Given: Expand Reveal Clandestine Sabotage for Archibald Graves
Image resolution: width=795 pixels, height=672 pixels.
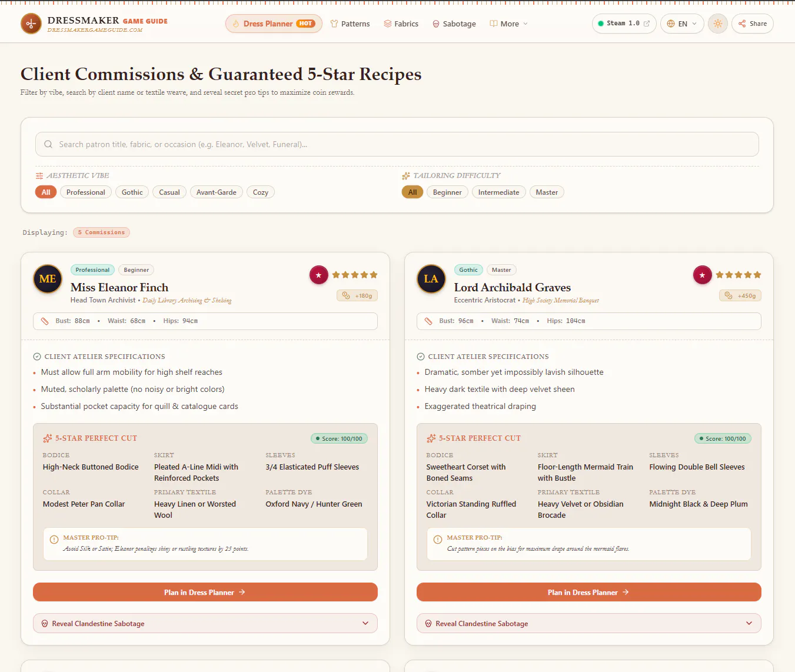Looking at the screenshot, I should 589,623.
